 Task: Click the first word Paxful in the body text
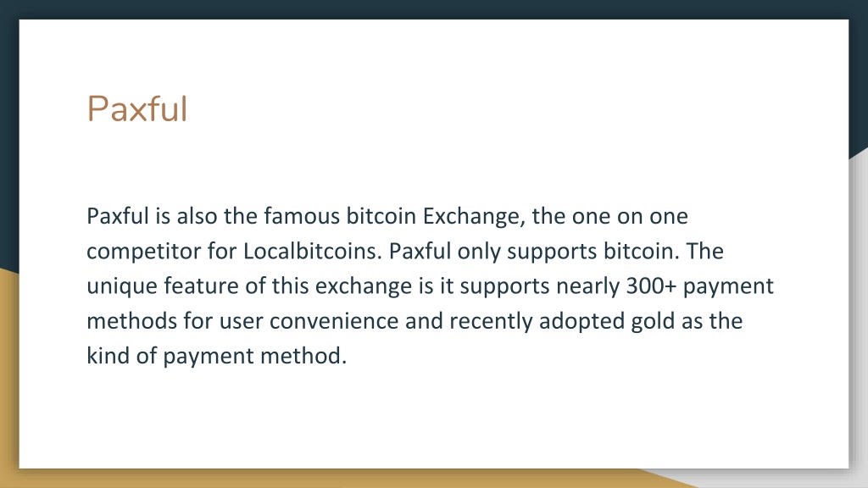(x=117, y=216)
